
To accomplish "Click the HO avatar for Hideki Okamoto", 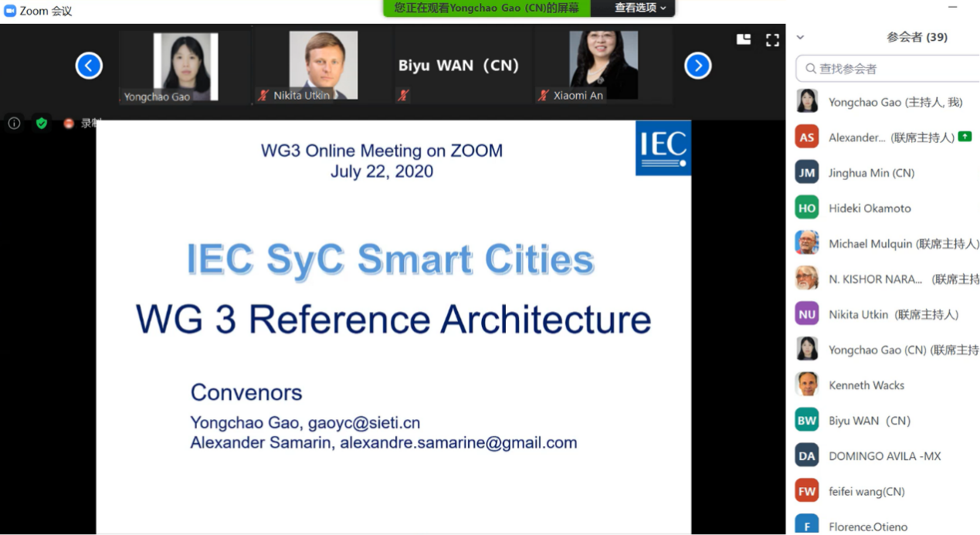I will [807, 208].
